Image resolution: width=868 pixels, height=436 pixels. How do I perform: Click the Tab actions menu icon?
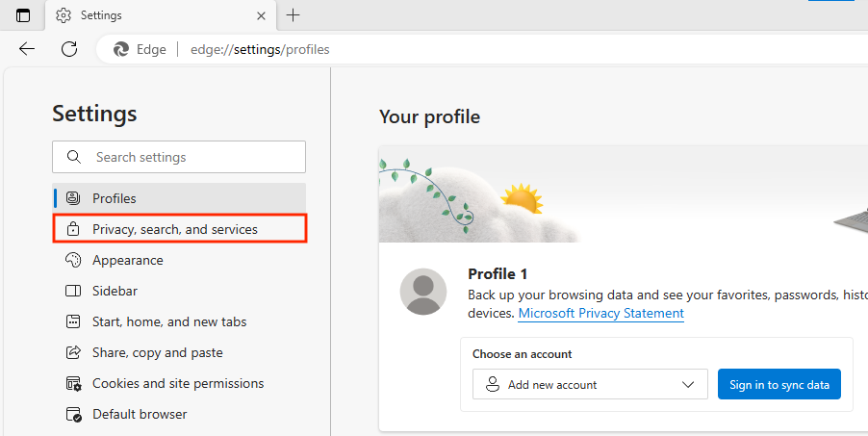23,15
